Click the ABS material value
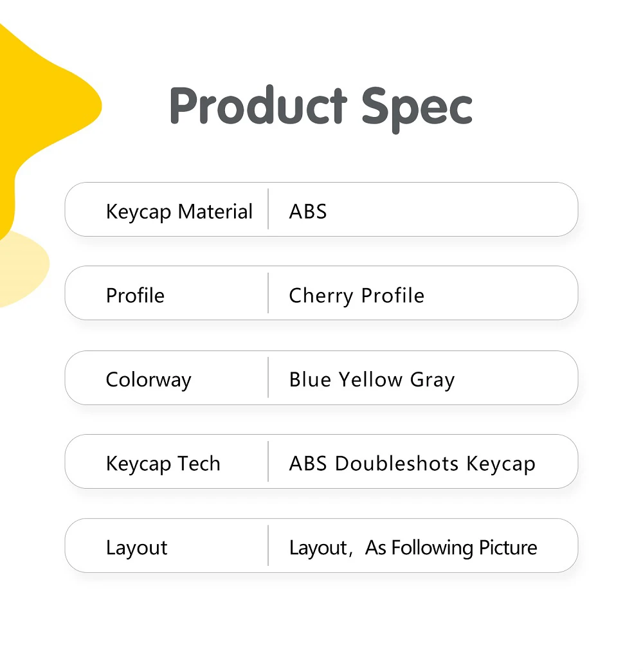Image resolution: width=643 pixels, height=672 pixels. tap(308, 212)
